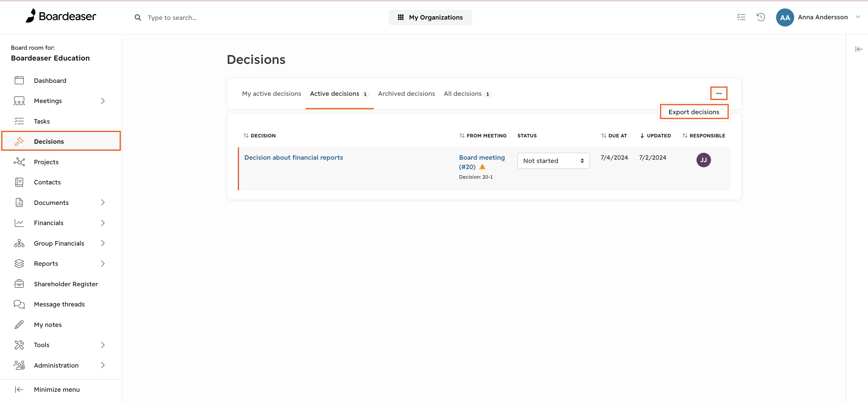Sort by Due At column header
The width and height of the screenshot is (868, 402).
tap(614, 136)
